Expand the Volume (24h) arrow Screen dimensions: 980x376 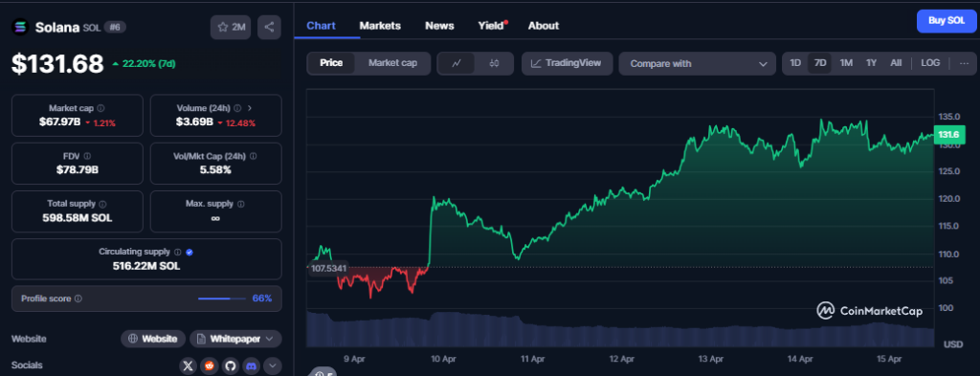250,108
